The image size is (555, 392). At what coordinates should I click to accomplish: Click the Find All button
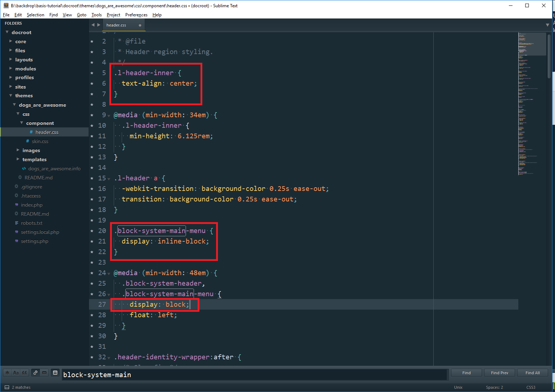click(532, 373)
